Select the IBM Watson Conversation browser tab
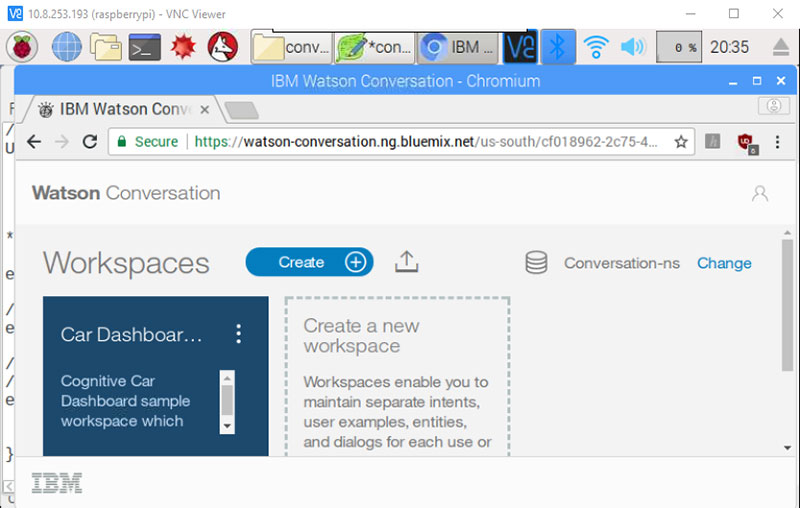 [x=122, y=109]
